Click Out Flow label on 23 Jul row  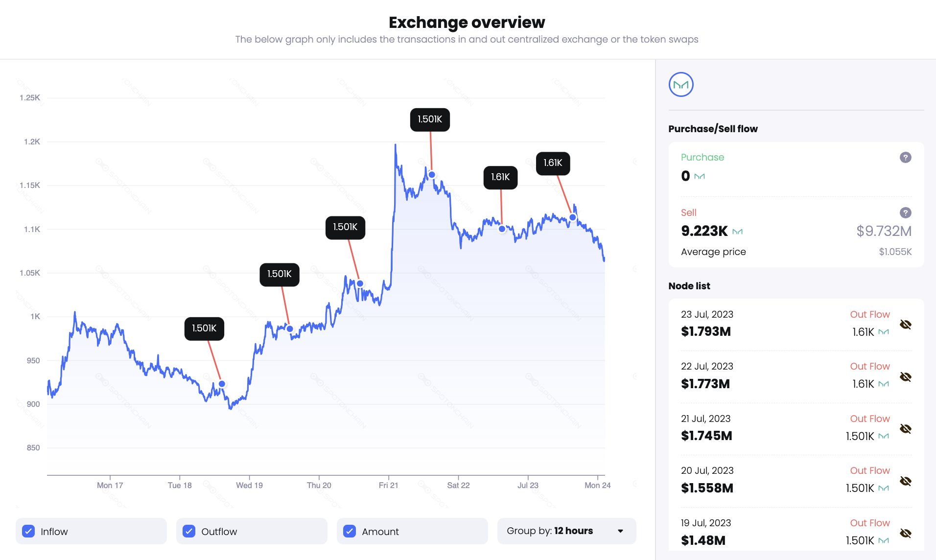tap(870, 315)
